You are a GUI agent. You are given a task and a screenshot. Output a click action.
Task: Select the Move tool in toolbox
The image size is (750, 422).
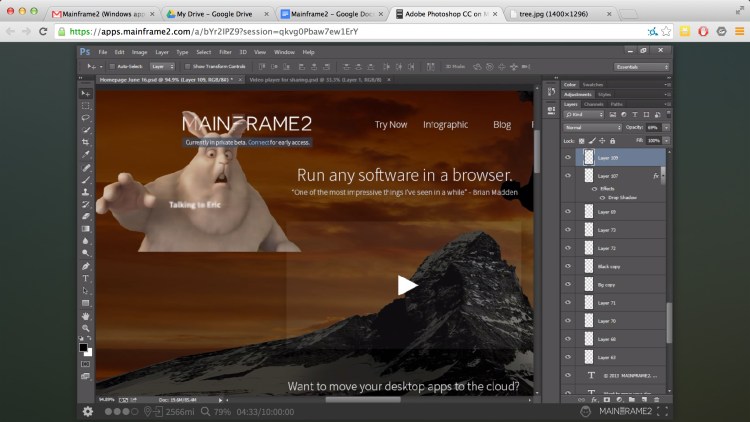(86, 93)
